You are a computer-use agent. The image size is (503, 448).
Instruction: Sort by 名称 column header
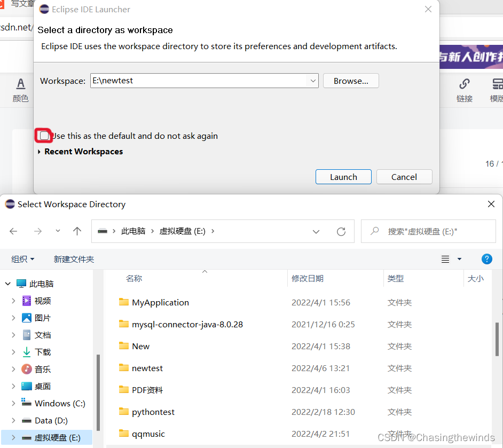(134, 278)
